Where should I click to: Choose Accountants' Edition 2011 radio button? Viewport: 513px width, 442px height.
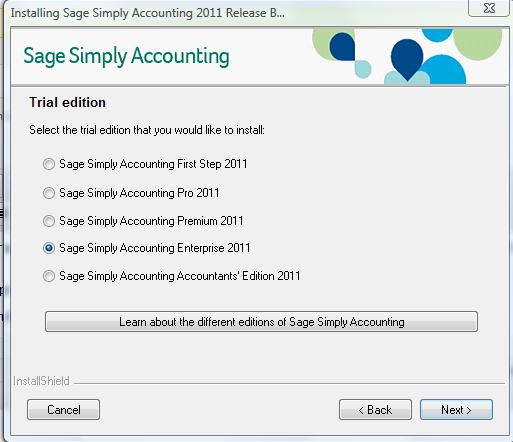tap(49, 276)
